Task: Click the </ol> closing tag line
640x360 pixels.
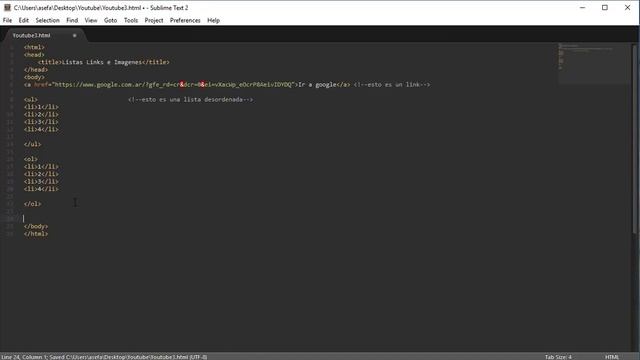Action: (32, 204)
